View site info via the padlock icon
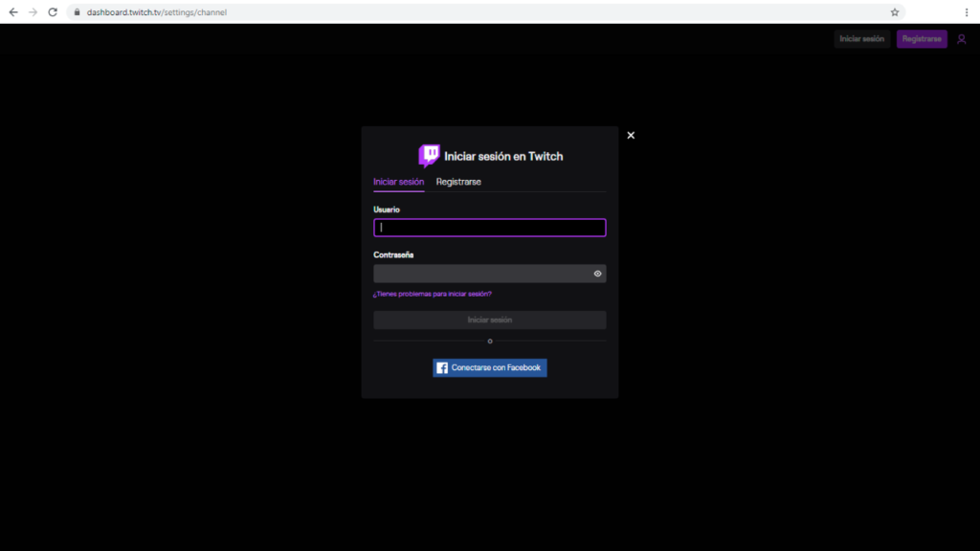 click(78, 12)
